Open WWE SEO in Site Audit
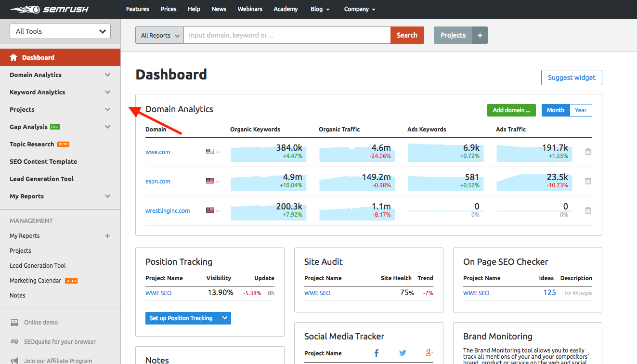Viewport: 637px width, 364px height. [317, 293]
